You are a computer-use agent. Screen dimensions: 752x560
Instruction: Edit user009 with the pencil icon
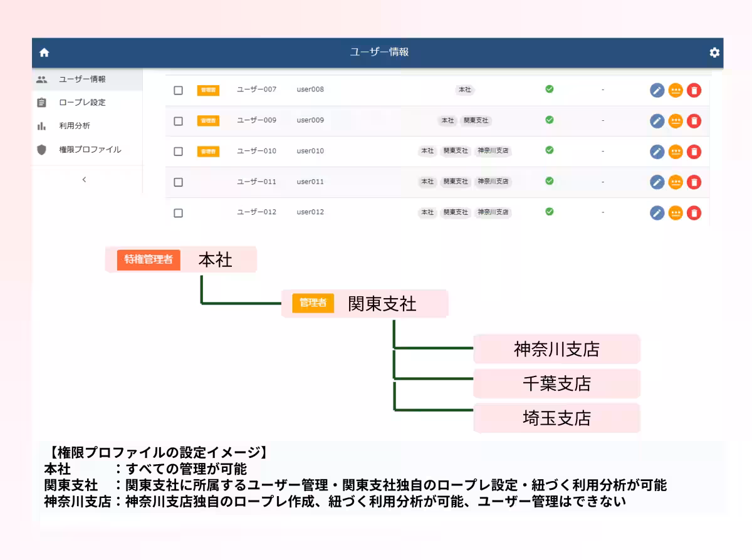coord(657,121)
